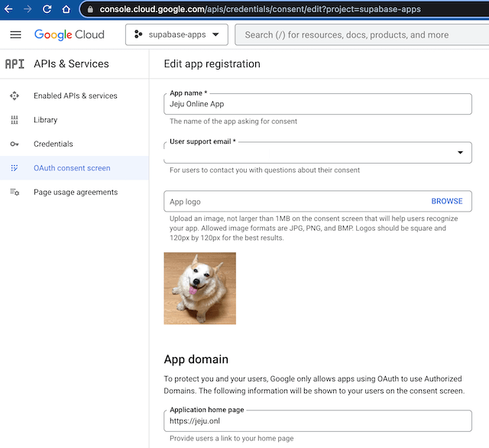489x448 pixels.
Task: Click the Google Cloud logo
Action: 70,34
